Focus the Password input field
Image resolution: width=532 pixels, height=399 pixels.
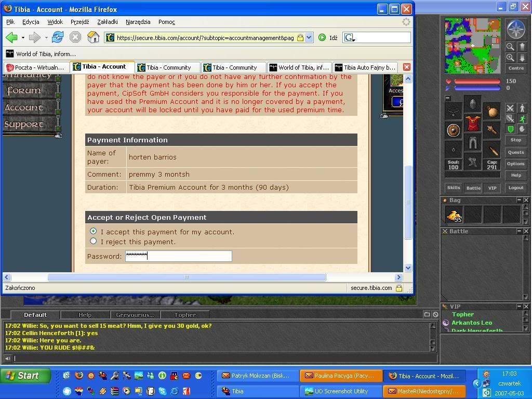point(179,256)
